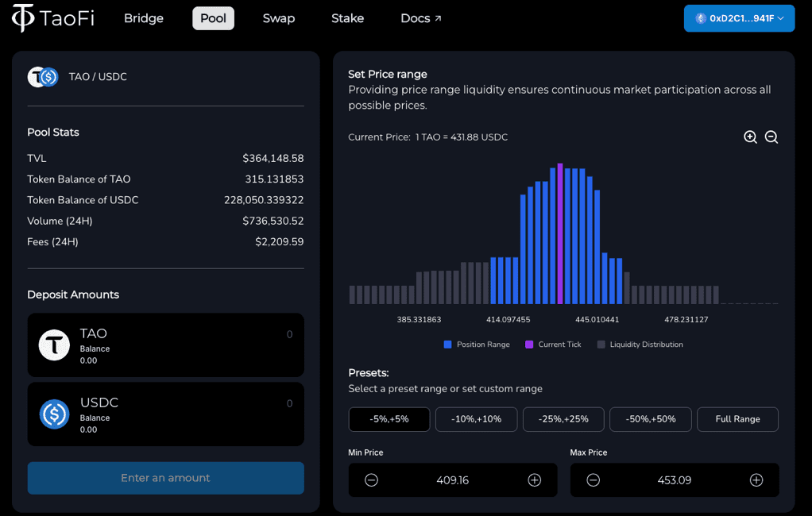This screenshot has width=812, height=516.
Task: Click the USDC token icon
Action: [54, 414]
